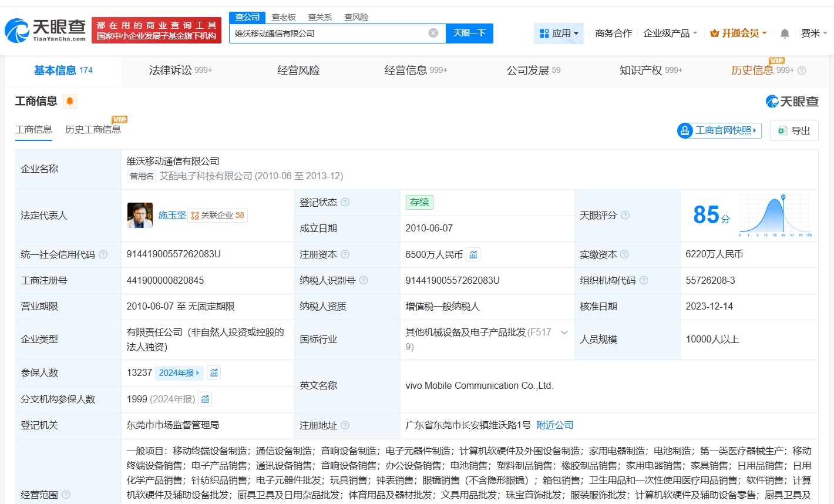Click the 工商官网快照 button

719,130
